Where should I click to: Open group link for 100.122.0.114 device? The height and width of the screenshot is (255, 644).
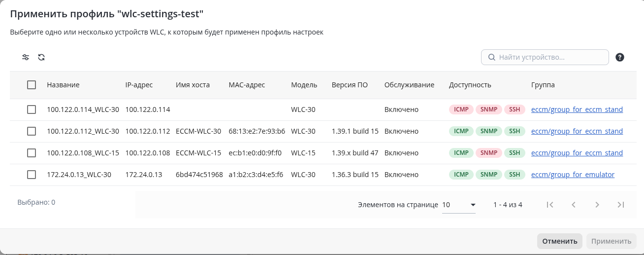(x=577, y=109)
